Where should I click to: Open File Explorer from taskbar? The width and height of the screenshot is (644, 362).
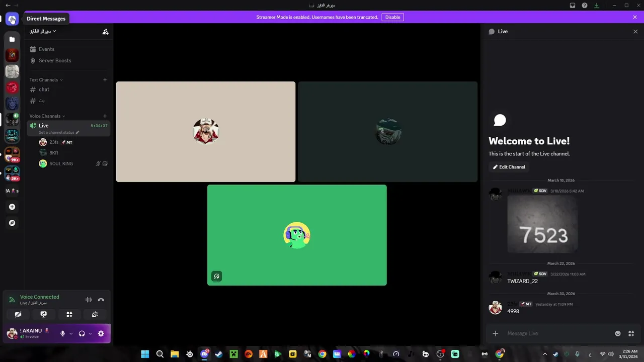pos(175,354)
